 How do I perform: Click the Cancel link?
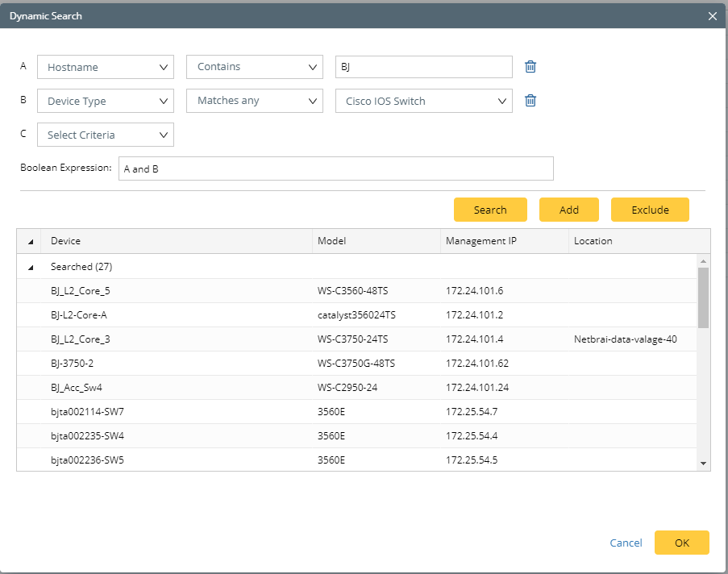626,542
